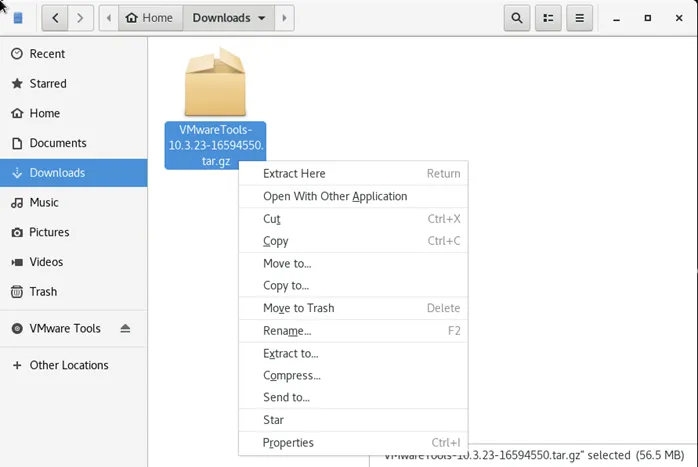Choose Extract to… in the context menu
698x467 pixels.
point(353,353)
